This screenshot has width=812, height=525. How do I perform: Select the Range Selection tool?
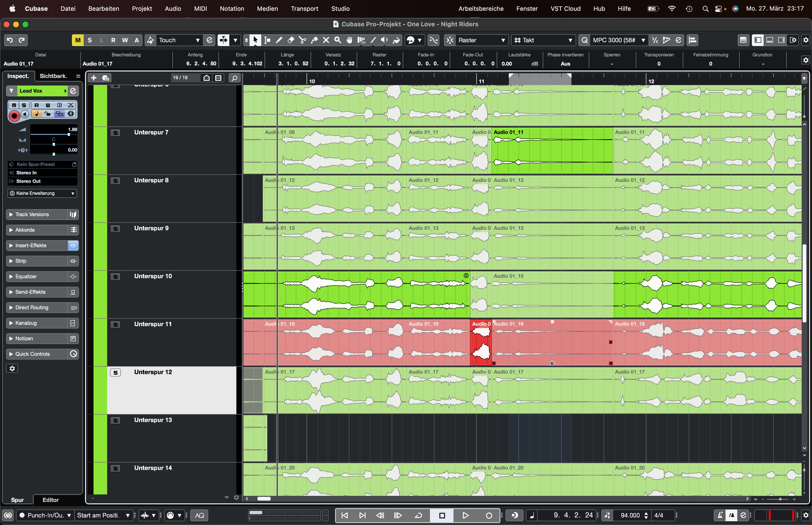(x=267, y=40)
